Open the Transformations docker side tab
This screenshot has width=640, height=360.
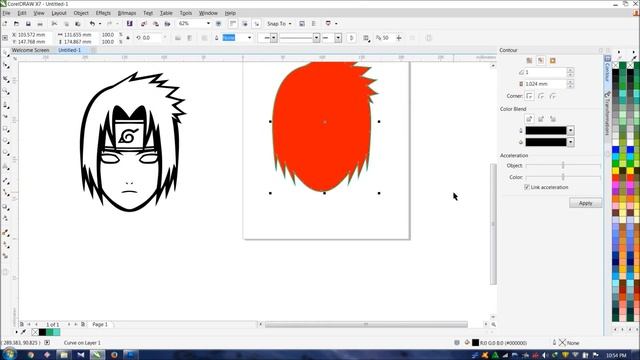[607, 113]
